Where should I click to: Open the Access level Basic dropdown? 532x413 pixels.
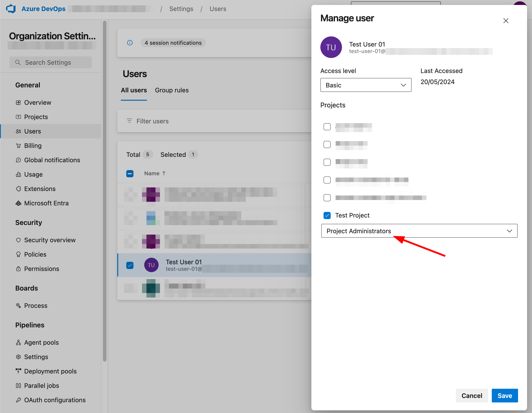pos(366,85)
